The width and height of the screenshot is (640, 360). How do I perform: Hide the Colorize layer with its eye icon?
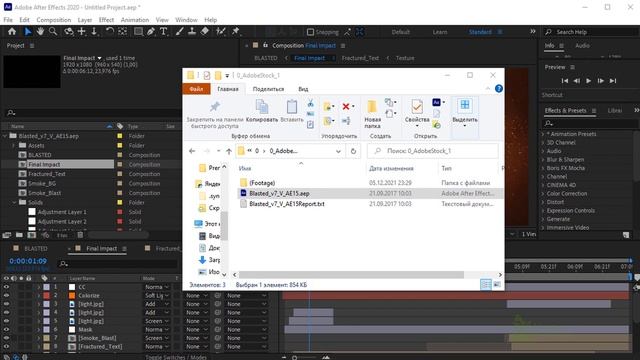tap(6, 296)
